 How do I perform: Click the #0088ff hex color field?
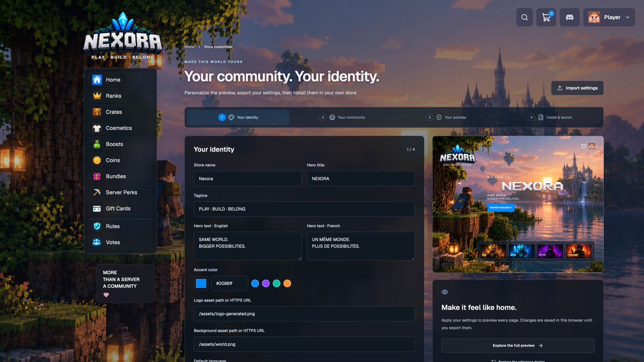click(x=229, y=284)
